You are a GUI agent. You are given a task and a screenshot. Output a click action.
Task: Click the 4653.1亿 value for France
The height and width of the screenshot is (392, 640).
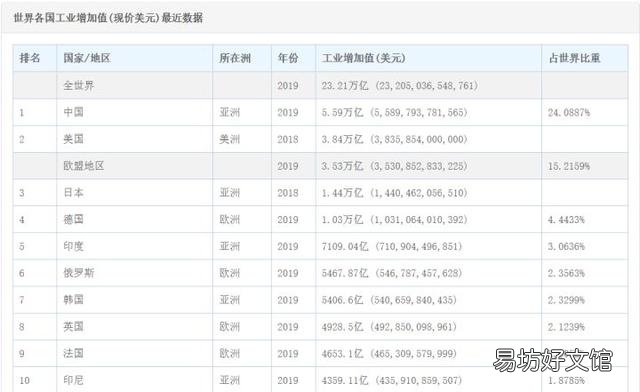tap(389, 353)
